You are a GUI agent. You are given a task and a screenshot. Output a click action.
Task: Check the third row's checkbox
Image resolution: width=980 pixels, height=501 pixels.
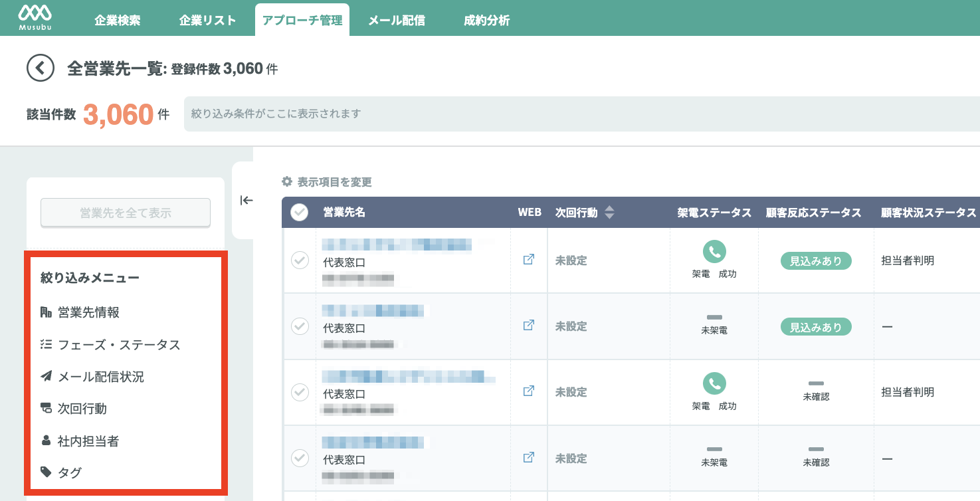pyautogui.click(x=300, y=392)
